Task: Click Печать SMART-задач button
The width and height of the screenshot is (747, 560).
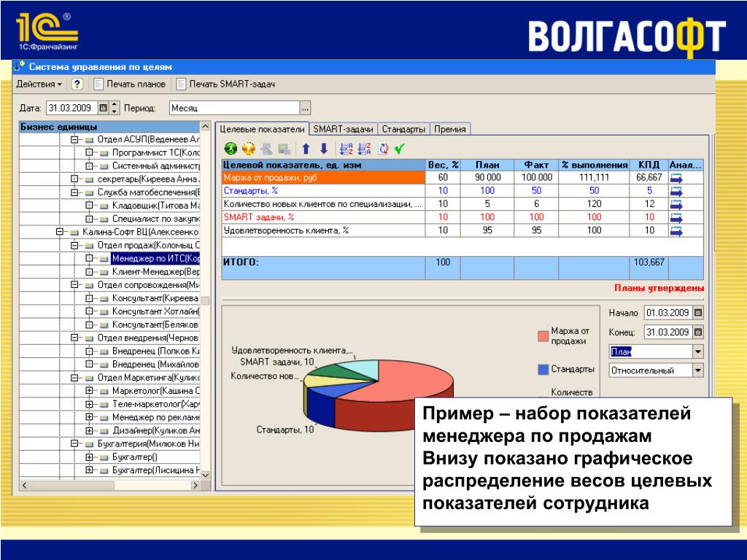Action: click(226, 85)
